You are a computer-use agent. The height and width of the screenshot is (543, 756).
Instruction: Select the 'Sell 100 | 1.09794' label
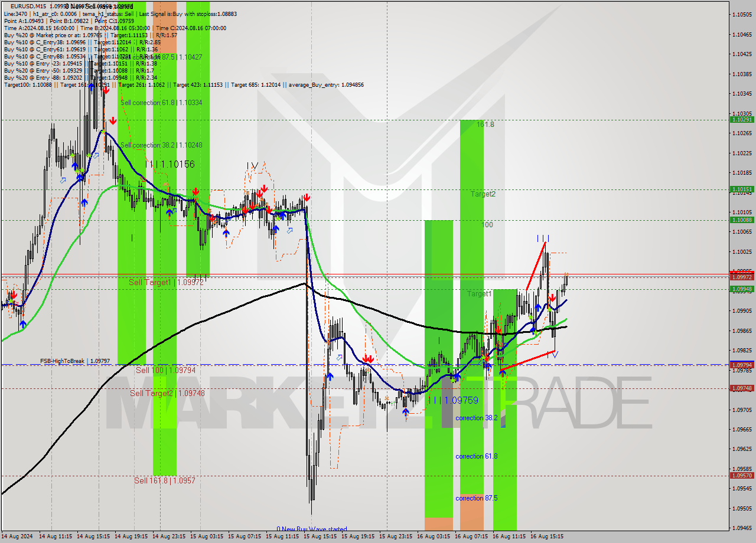pyautogui.click(x=165, y=370)
